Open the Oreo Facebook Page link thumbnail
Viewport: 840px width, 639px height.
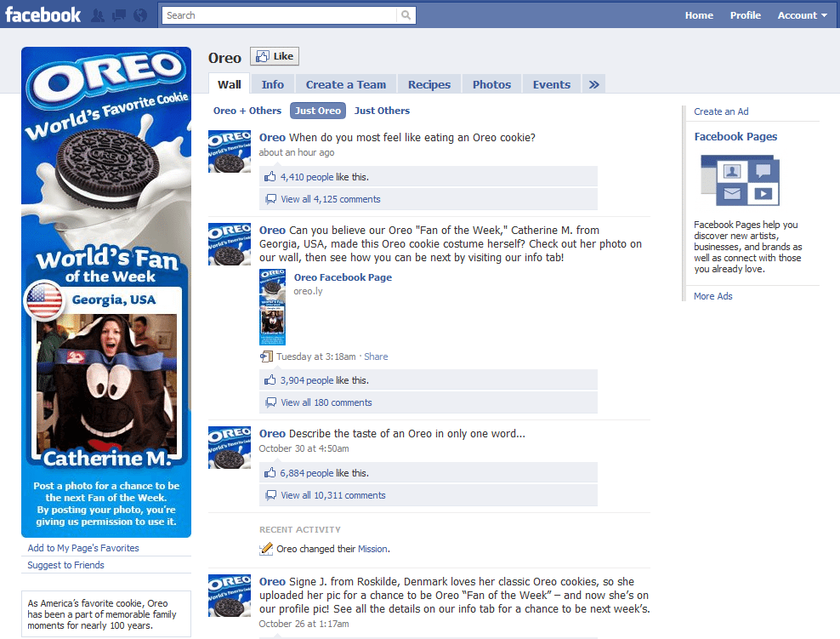272,307
